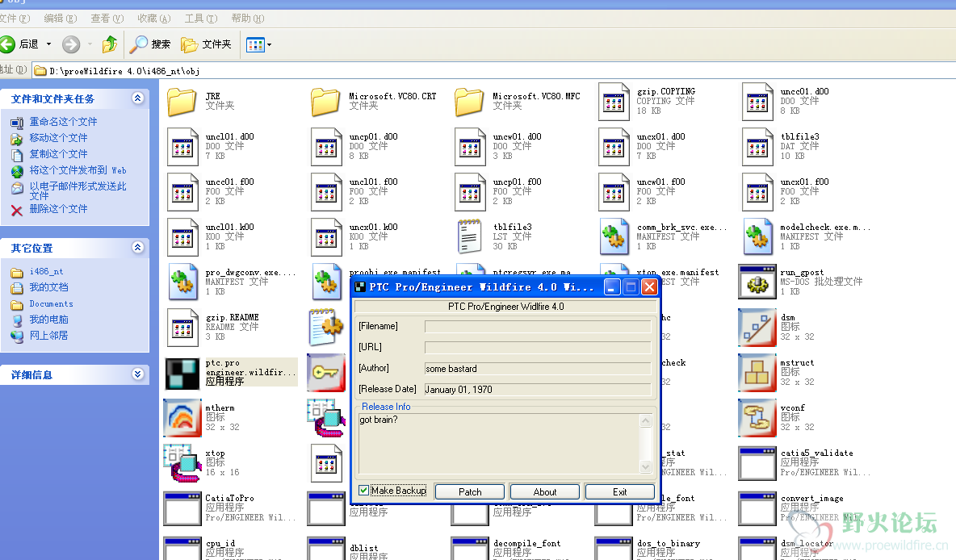956x560 pixels.
Task: Open 我的文档 in other places
Action: tap(48, 287)
